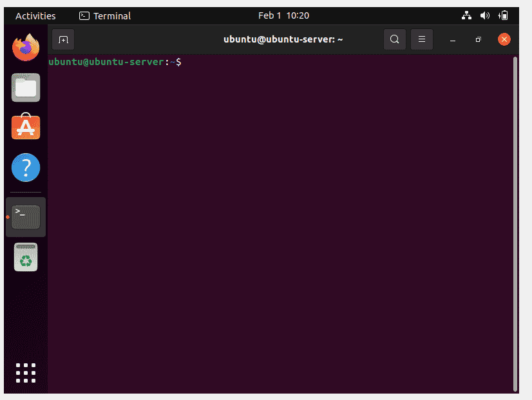Show the applications grid
This screenshot has width=532, height=400.
coord(26,373)
